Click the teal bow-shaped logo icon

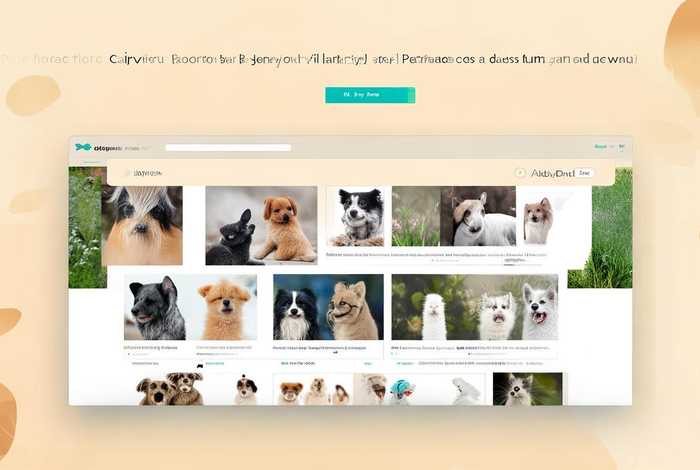click(x=83, y=147)
